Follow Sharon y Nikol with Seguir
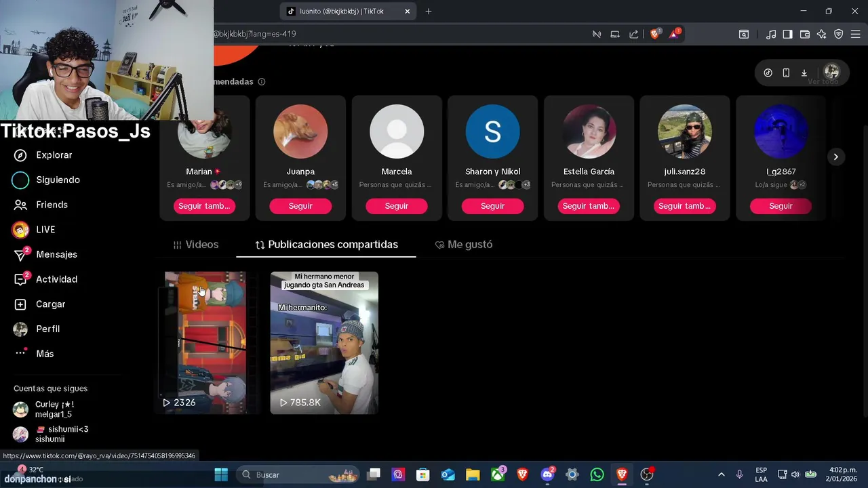 click(x=493, y=206)
